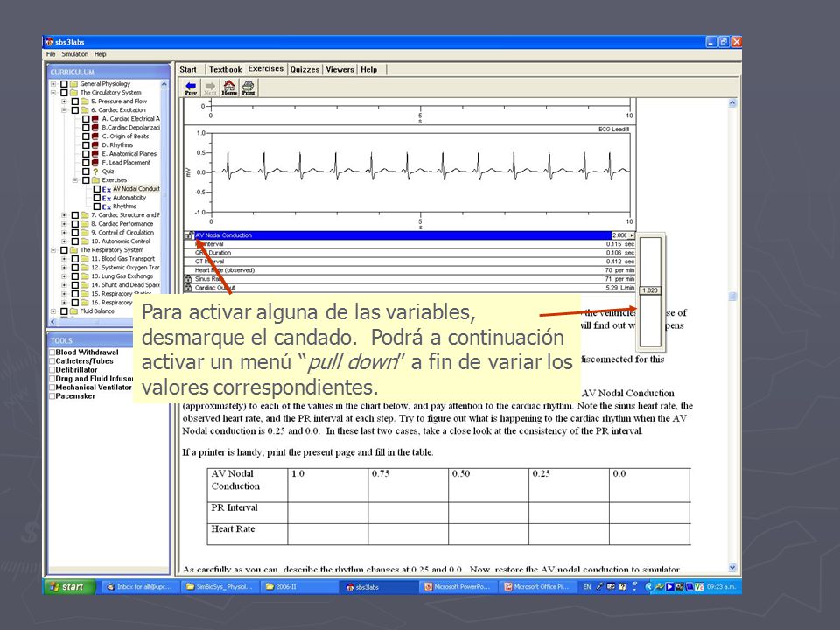
Task: Switch to the Microsoft Office Picture taskbar button
Action: [x=536, y=586]
